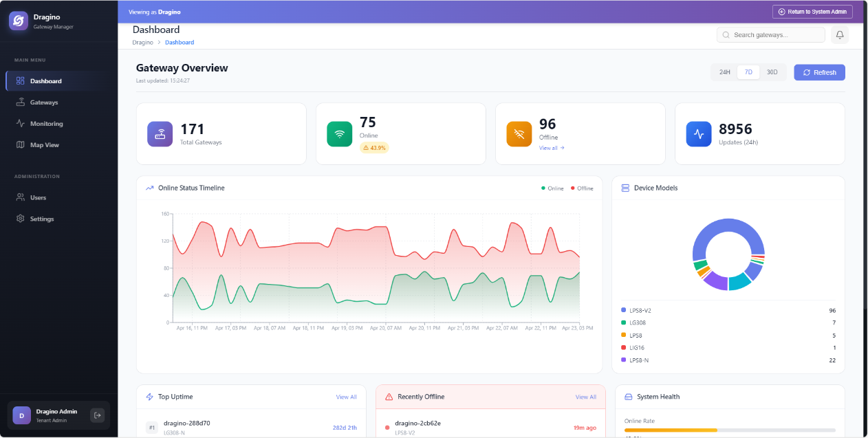Click the Users people icon in sidebar

pos(21,197)
